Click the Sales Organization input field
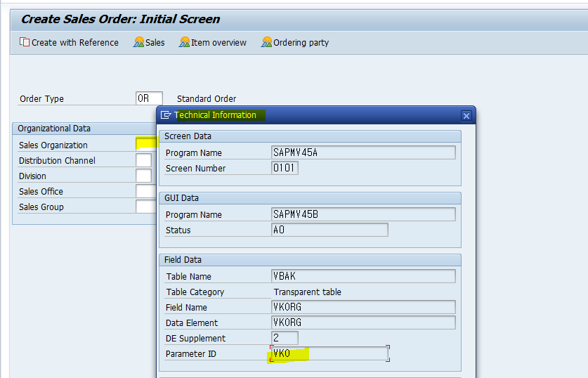The image size is (588, 378). click(147, 144)
